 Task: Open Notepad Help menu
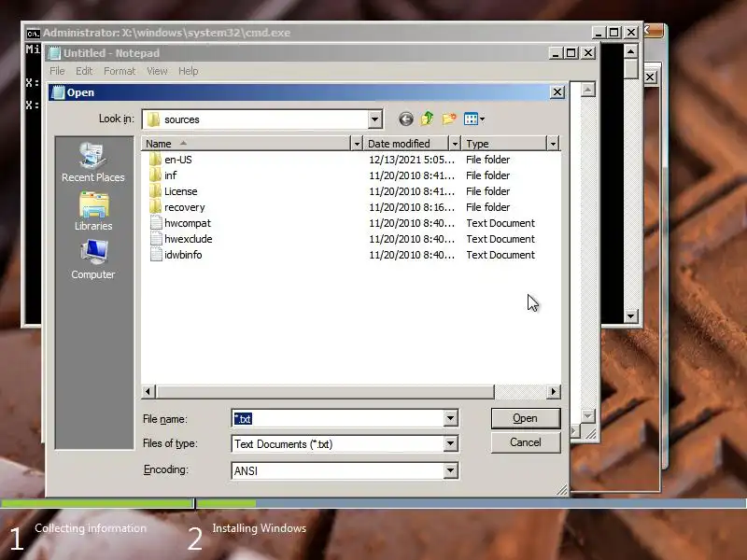[x=189, y=71]
